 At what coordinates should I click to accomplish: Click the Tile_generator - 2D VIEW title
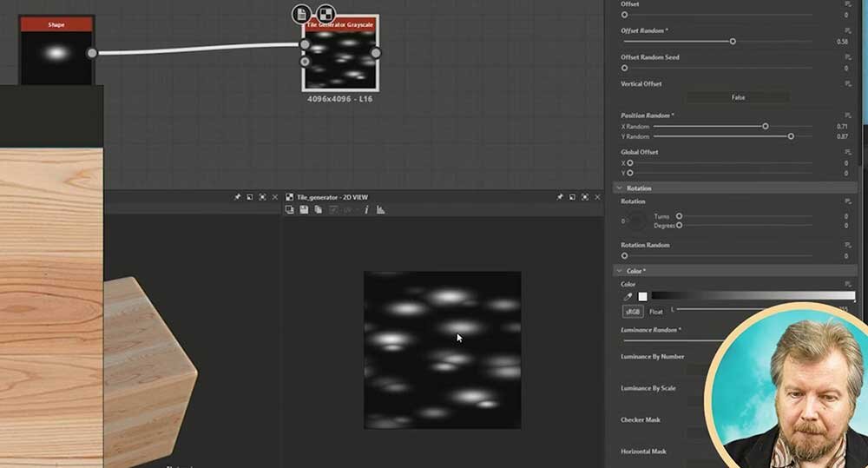[332, 197]
